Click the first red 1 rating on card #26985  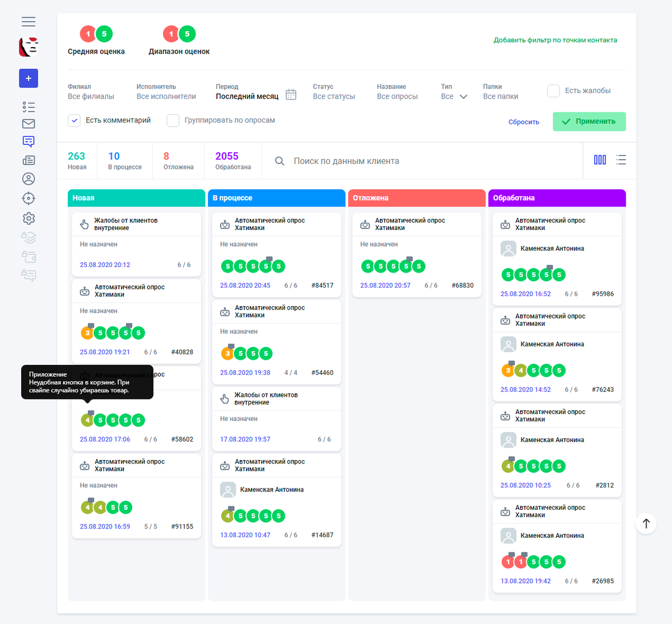tap(508, 562)
